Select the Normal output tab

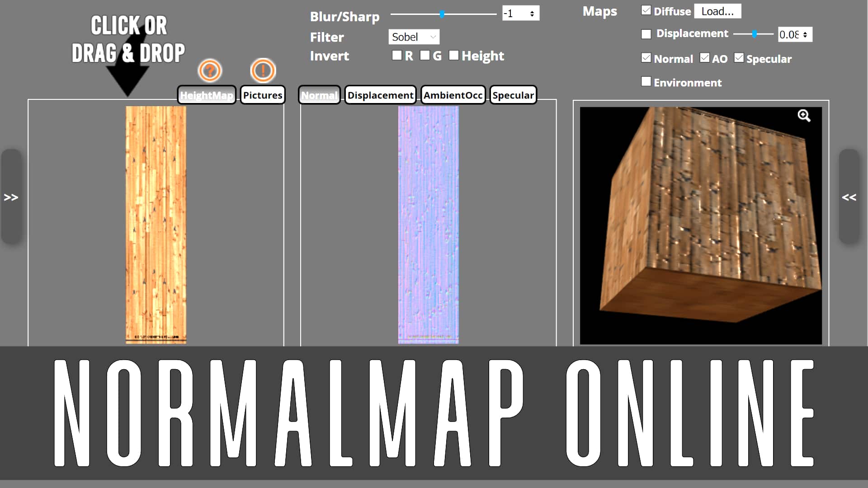point(319,95)
